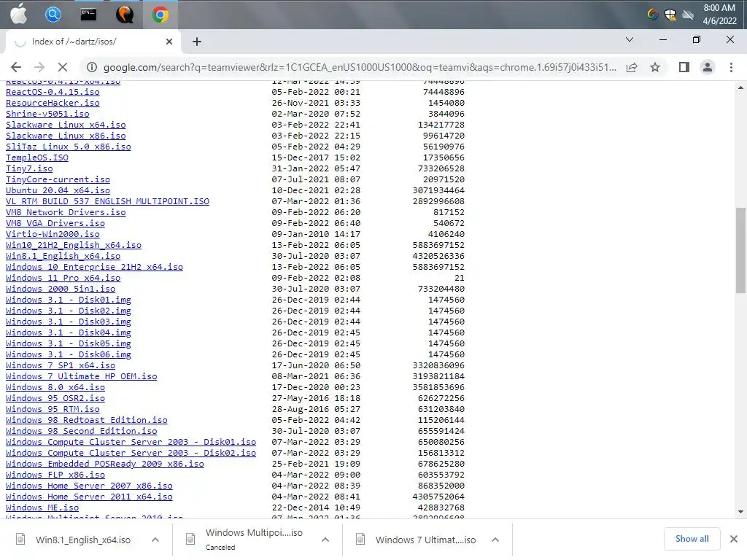Open the cloud sync tray icon

pos(688,15)
